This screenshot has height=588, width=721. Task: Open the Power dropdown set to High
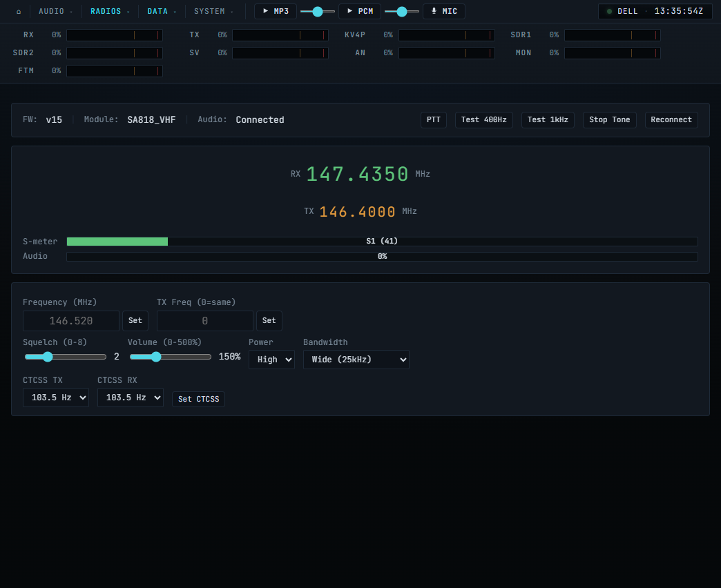(271, 360)
